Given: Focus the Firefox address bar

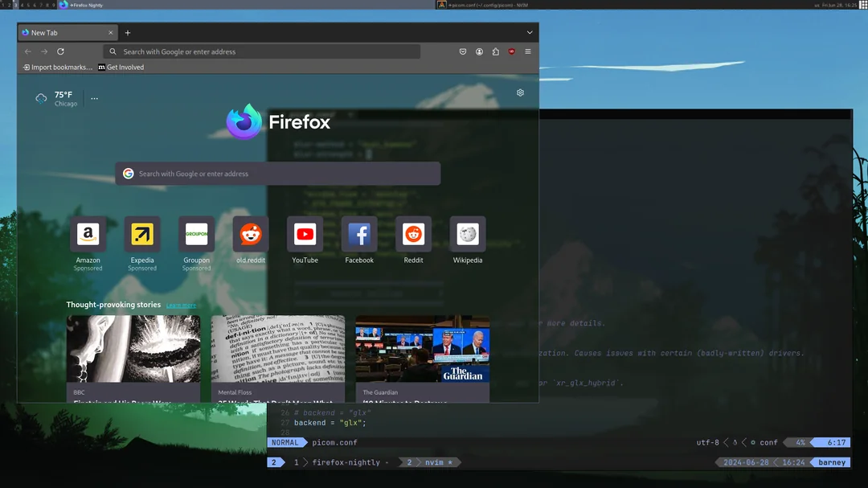Looking at the screenshot, I should [262, 51].
